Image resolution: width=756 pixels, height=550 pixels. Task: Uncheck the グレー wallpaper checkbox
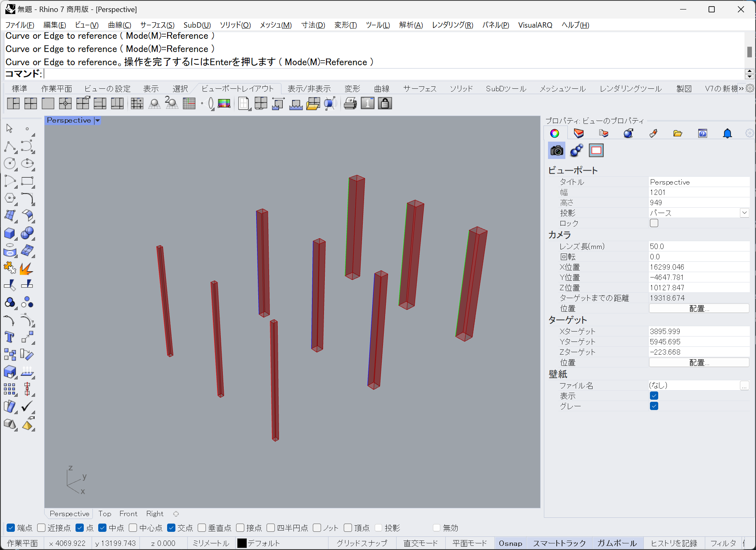(x=654, y=406)
